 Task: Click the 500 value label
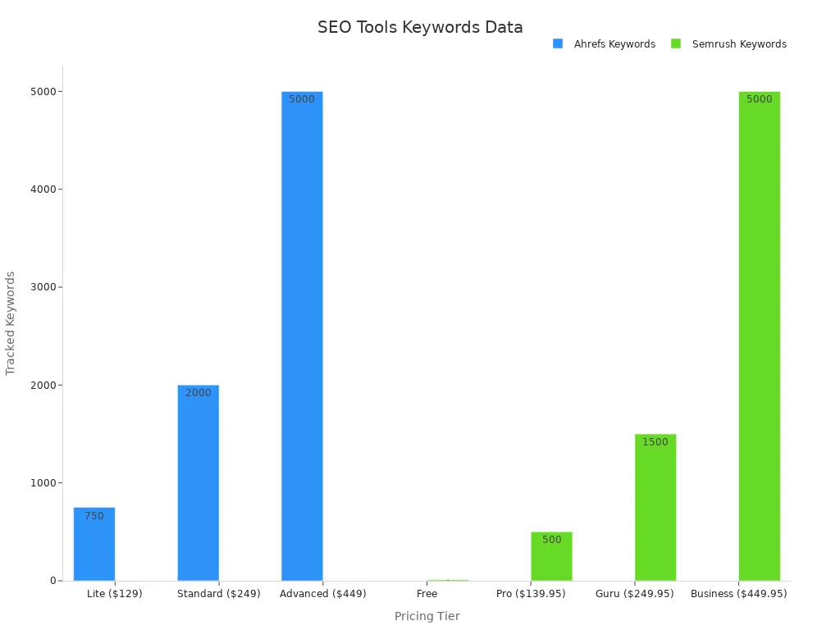point(552,540)
